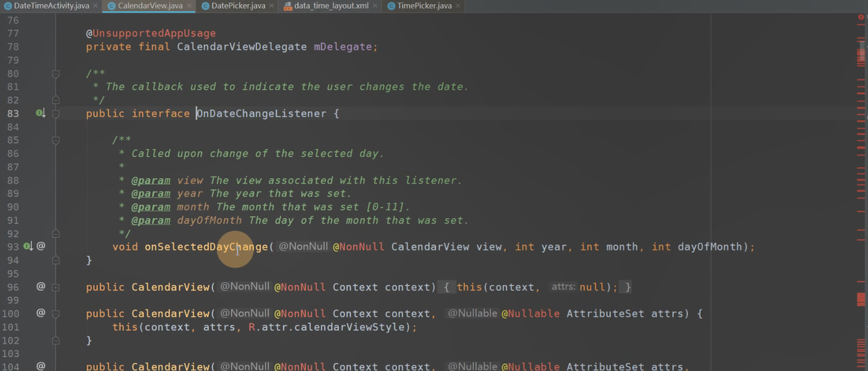Click the "Called upon change of the selected day" comment
Viewport: 868px width, 371px height.
pyautogui.click(x=258, y=153)
